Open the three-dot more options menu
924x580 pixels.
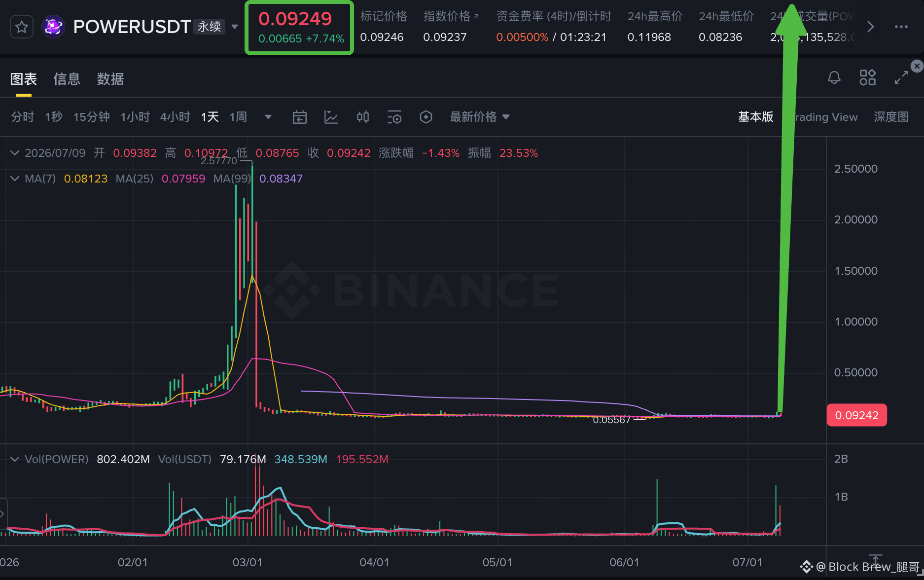click(901, 27)
